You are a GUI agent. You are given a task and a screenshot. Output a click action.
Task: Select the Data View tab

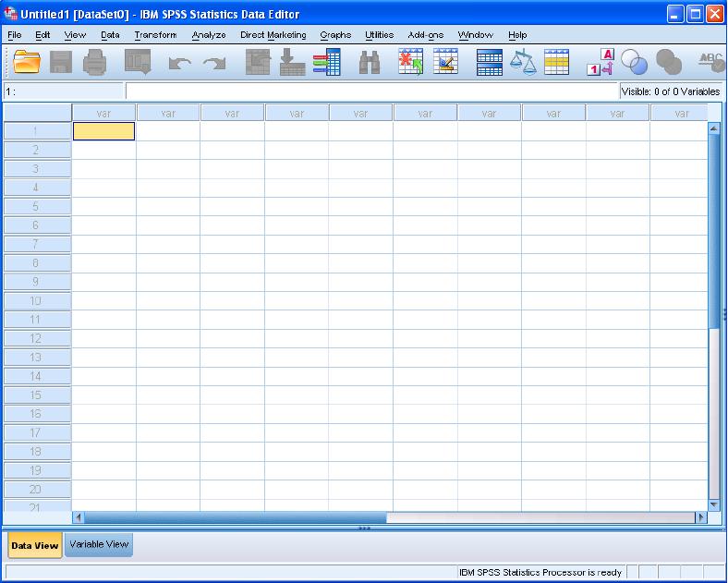pyautogui.click(x=35, y=545)
